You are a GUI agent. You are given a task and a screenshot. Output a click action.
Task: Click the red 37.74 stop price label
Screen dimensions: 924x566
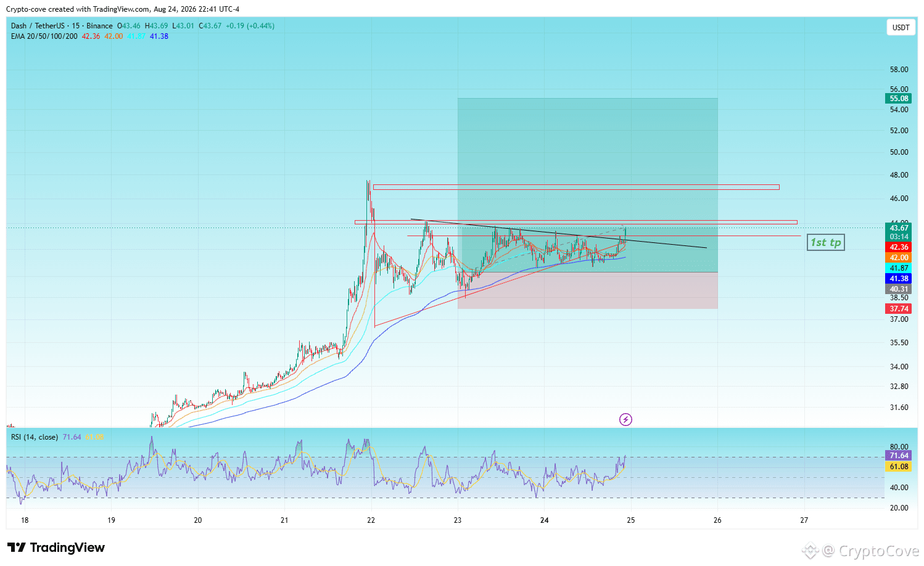(x=899, y=309)
